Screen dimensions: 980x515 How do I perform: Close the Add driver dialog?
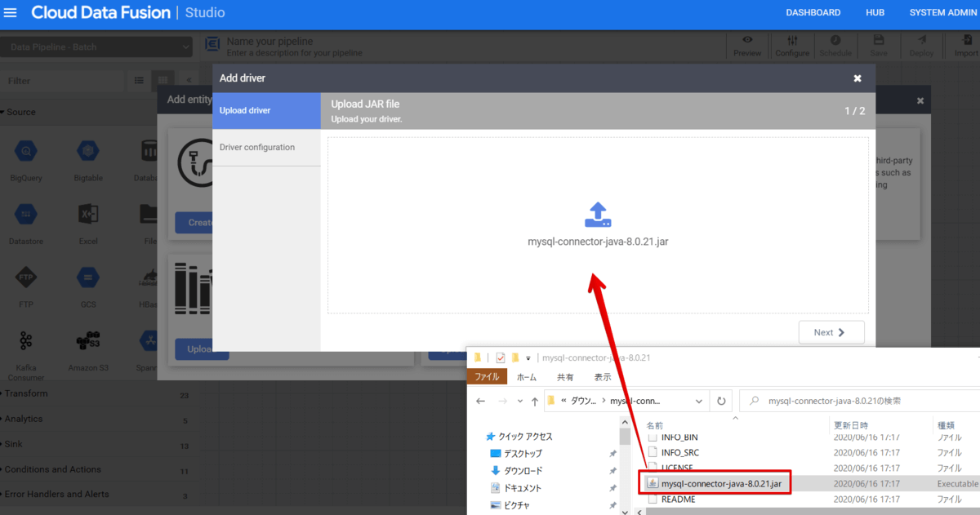857,78
